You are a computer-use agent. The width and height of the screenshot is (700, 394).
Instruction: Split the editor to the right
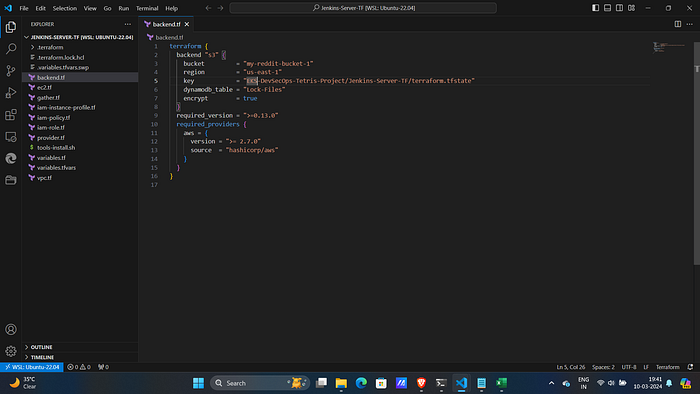coord(678,24)
